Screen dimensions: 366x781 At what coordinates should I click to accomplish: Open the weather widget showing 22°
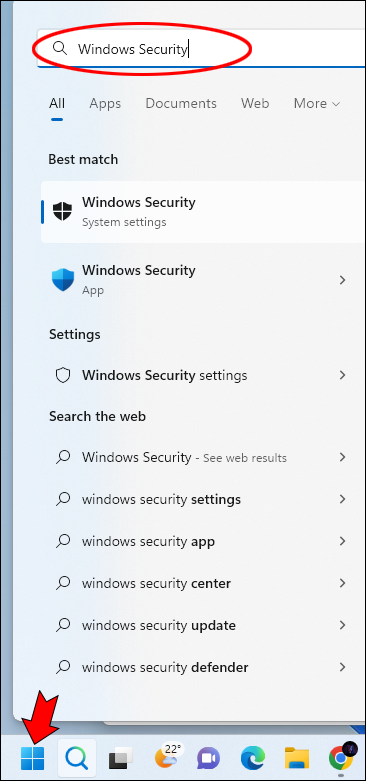[x=166, y=757]
